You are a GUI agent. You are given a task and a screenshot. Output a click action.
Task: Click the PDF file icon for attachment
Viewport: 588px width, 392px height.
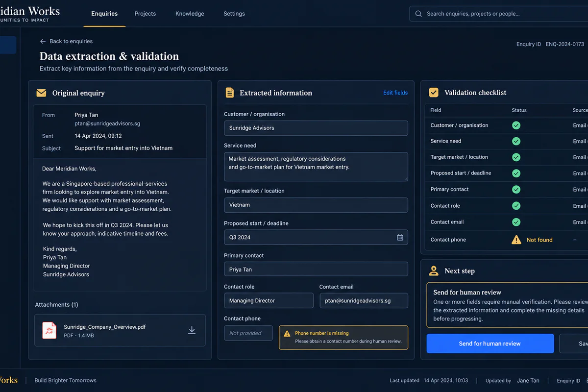click(49, 330)
